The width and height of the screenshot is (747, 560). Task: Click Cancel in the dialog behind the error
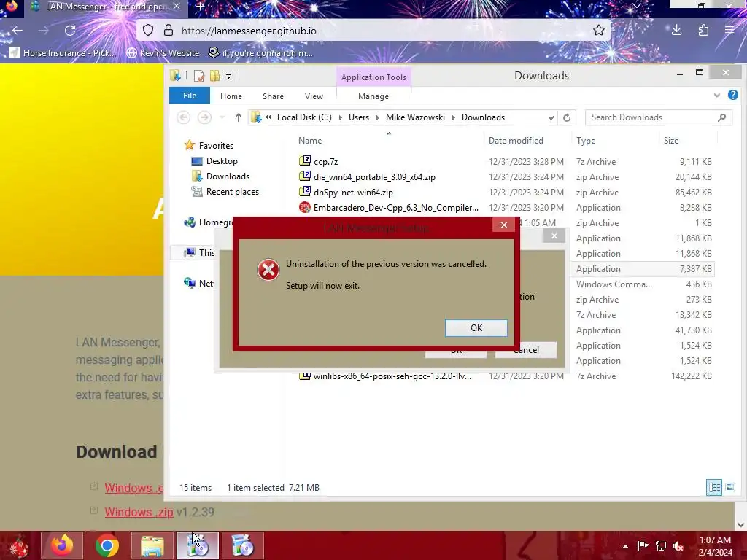525,350
